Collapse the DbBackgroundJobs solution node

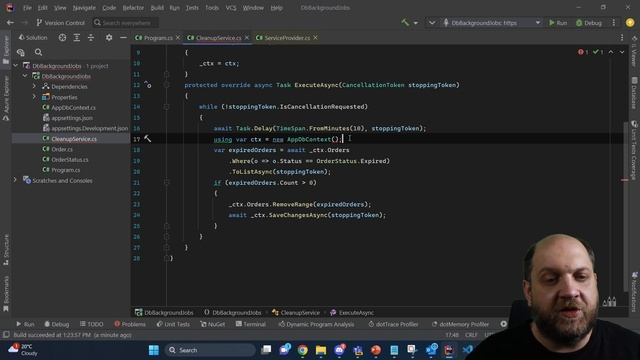point(16,65)
